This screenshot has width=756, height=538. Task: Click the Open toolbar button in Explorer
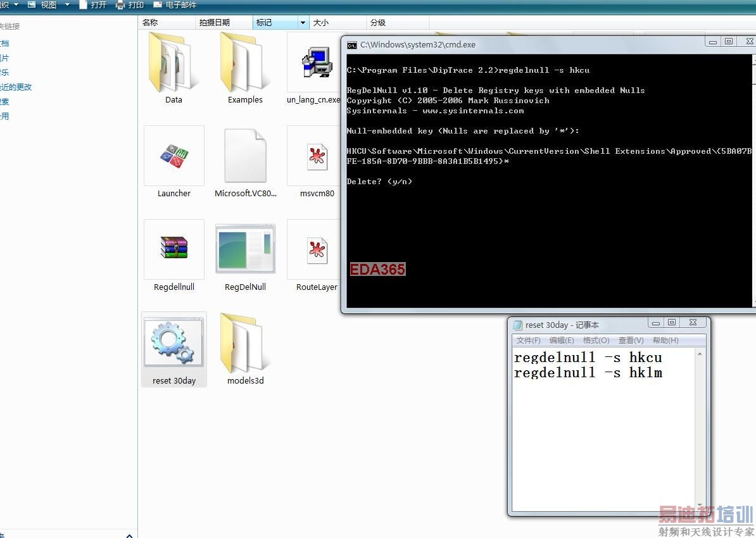[92, 5]
